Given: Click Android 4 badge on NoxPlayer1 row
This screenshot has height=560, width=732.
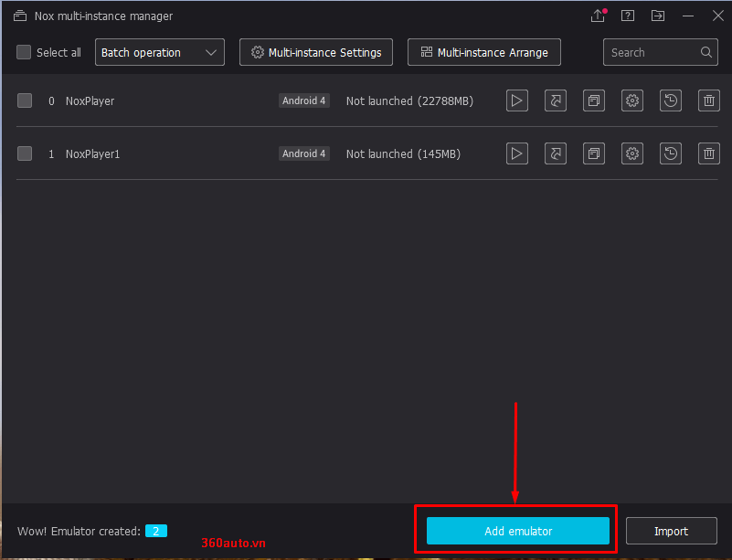Looking at the screenshot, I should point(304,153).
